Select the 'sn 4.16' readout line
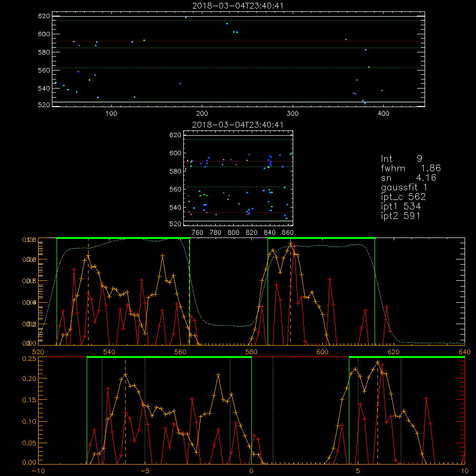 coord(408,178)
